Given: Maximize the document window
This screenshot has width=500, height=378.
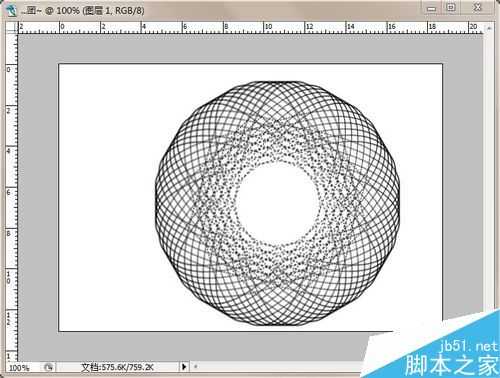Looking at the screenshot, I should (451, 8).
